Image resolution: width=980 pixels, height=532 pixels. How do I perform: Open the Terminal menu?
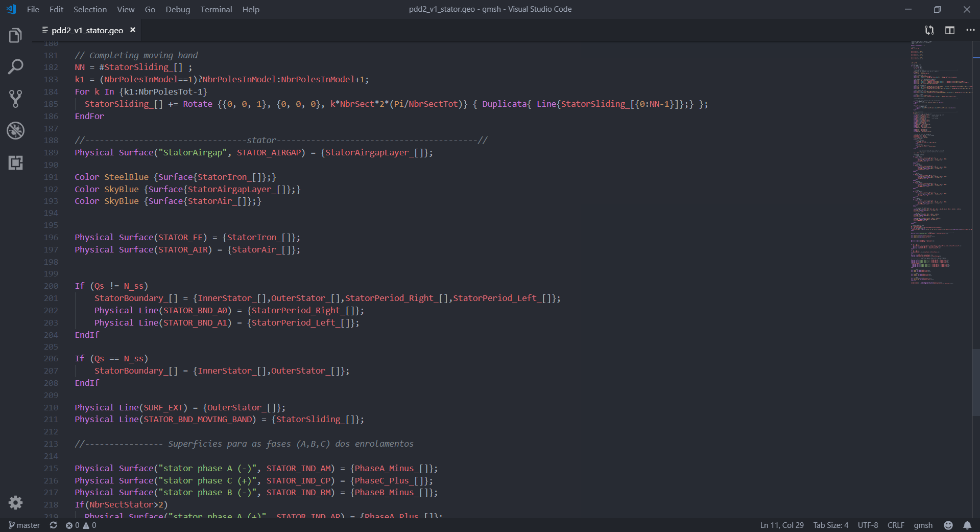click(216, 9)
